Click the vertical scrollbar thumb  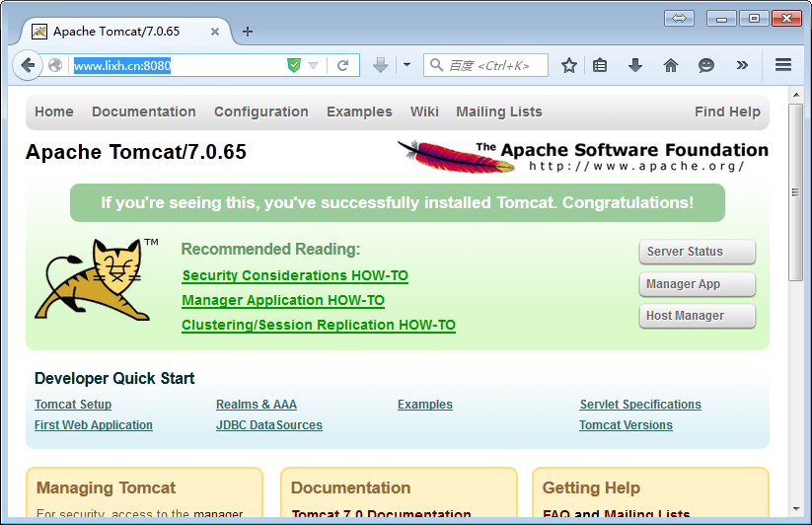[x=796, y=192]
